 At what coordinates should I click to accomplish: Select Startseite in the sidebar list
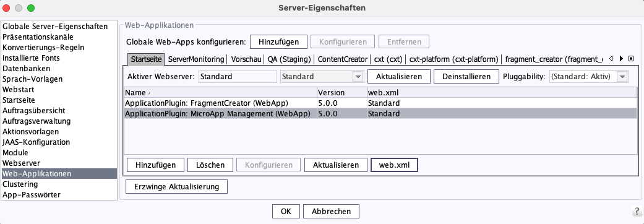59,100
